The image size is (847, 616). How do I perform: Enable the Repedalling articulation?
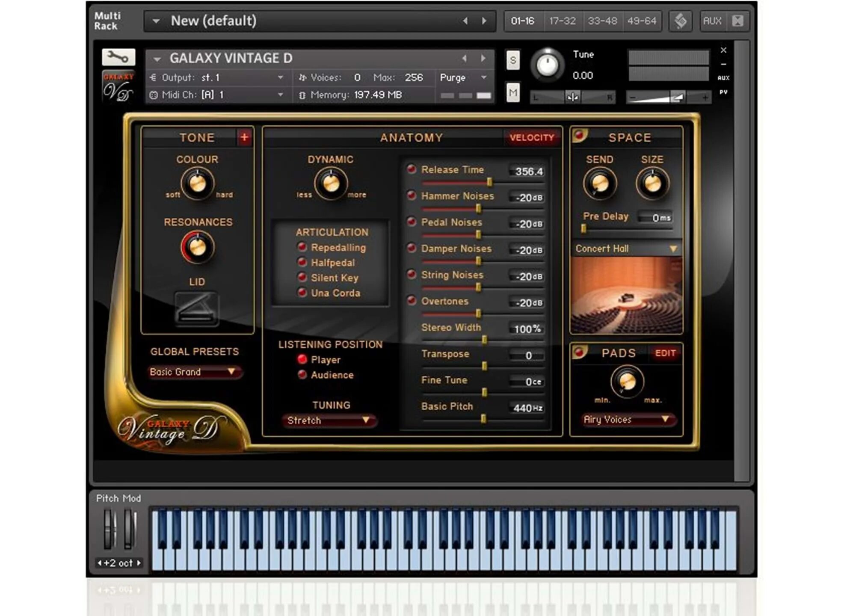pos(302,247)
